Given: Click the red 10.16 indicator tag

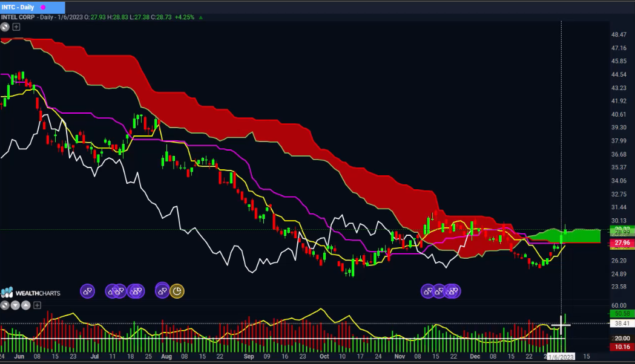Looking at the screenshot, I should (622, 347).
